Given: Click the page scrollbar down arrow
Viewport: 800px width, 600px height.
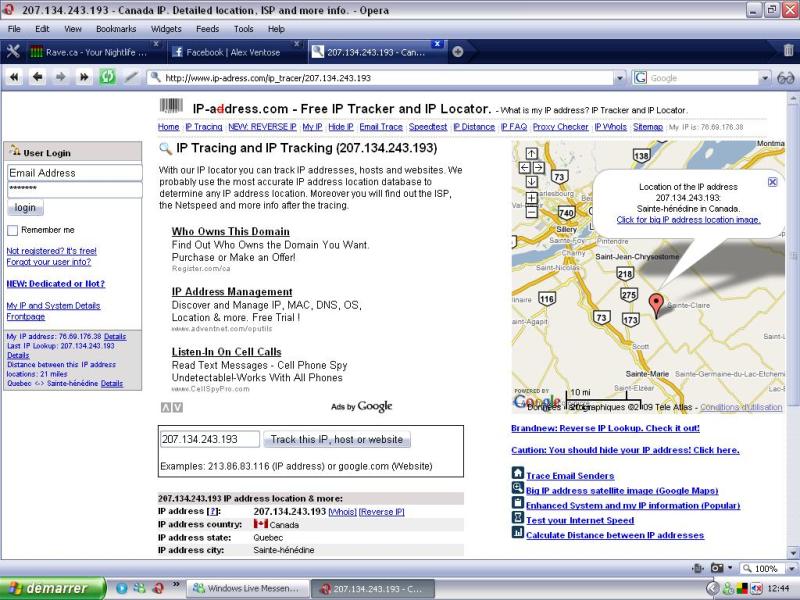Looking at the screenshot, I should click(792, 553).
